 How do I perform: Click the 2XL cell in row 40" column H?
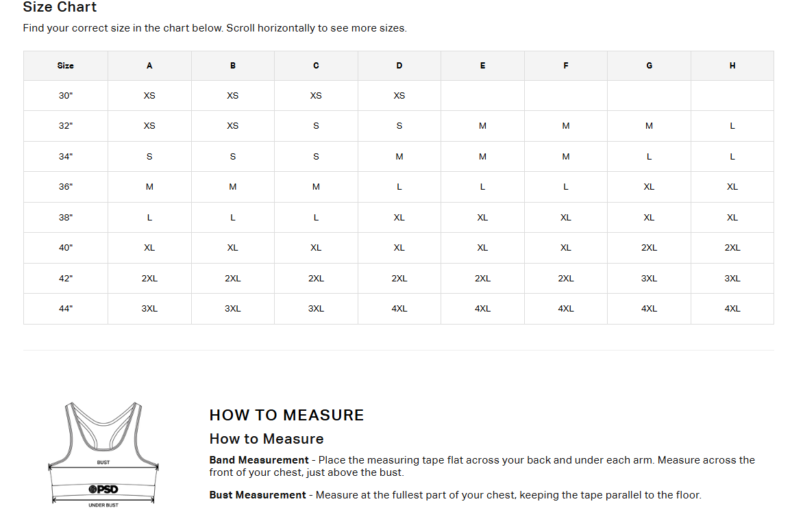click(x=732, y=248)
